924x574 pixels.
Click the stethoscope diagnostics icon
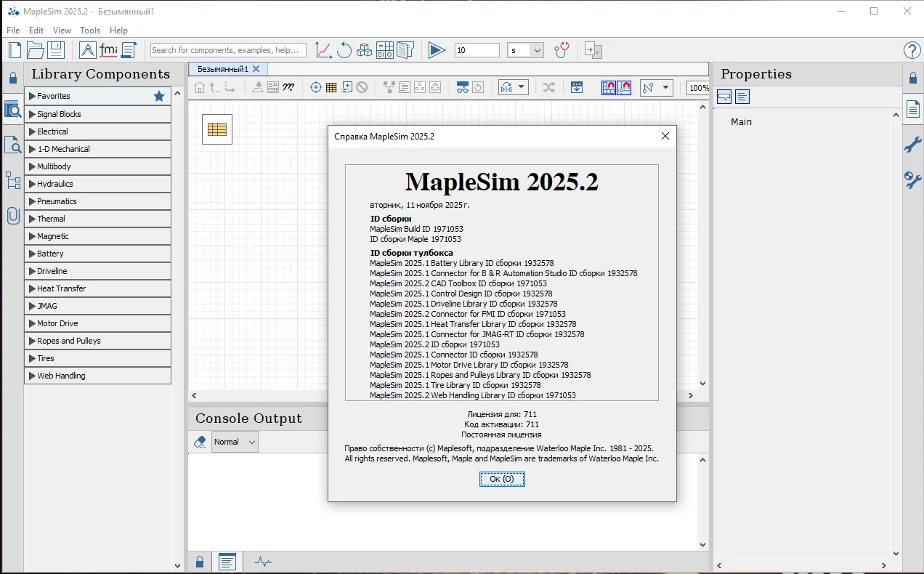pyautogui.click(x=562, y=50)
